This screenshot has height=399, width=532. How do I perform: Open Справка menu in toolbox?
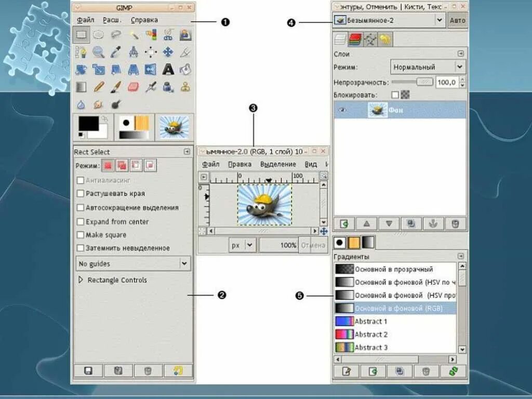click(x=144, y=20)
